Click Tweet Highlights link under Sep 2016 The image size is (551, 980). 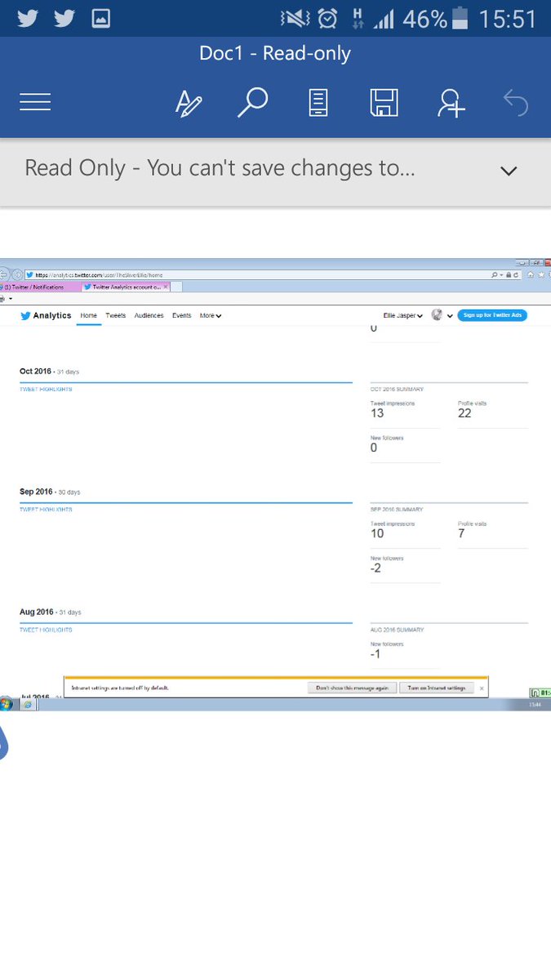[x=46, y=510]
